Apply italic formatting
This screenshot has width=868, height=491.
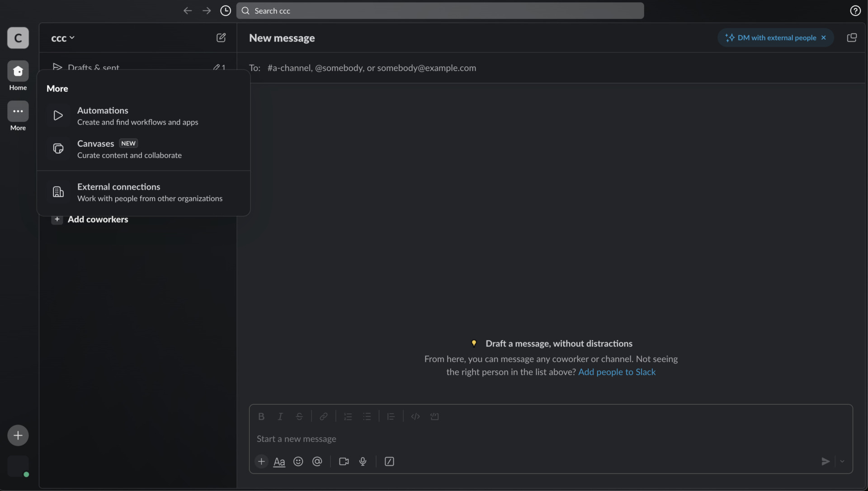click(x=280, y=416)
